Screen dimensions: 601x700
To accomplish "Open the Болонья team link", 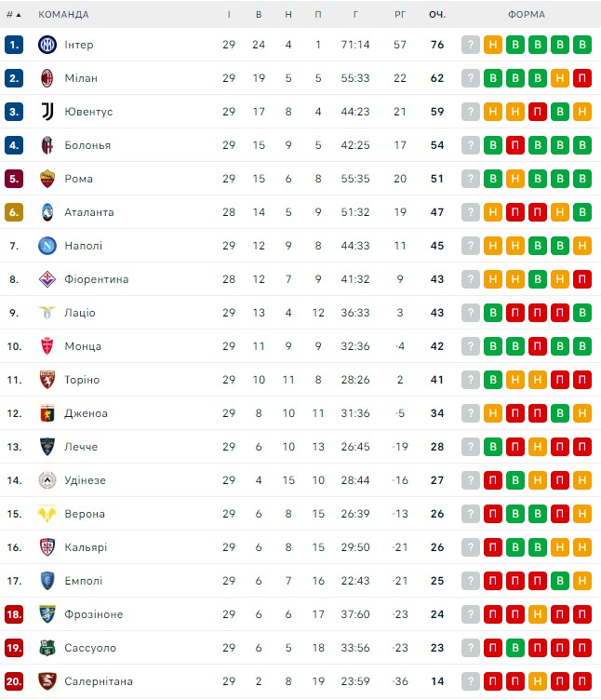I will (x=87, y=145).
